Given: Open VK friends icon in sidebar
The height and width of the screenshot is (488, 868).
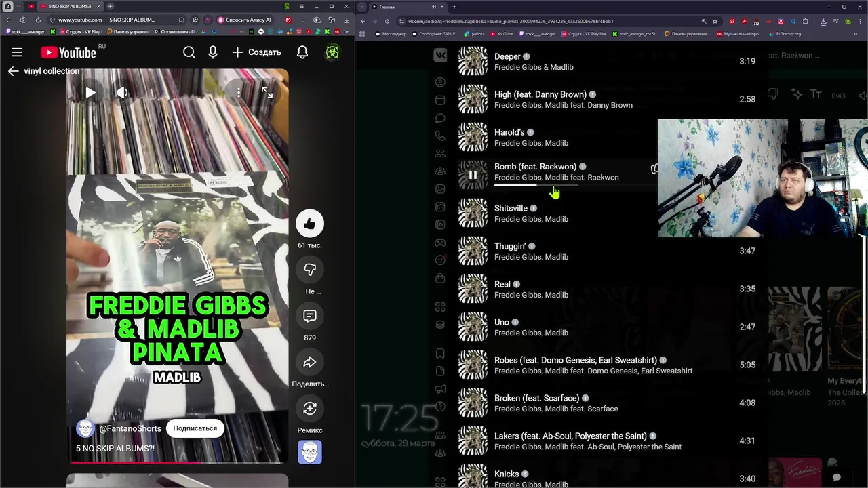Looking at the screenshot, I should (440, 153).
